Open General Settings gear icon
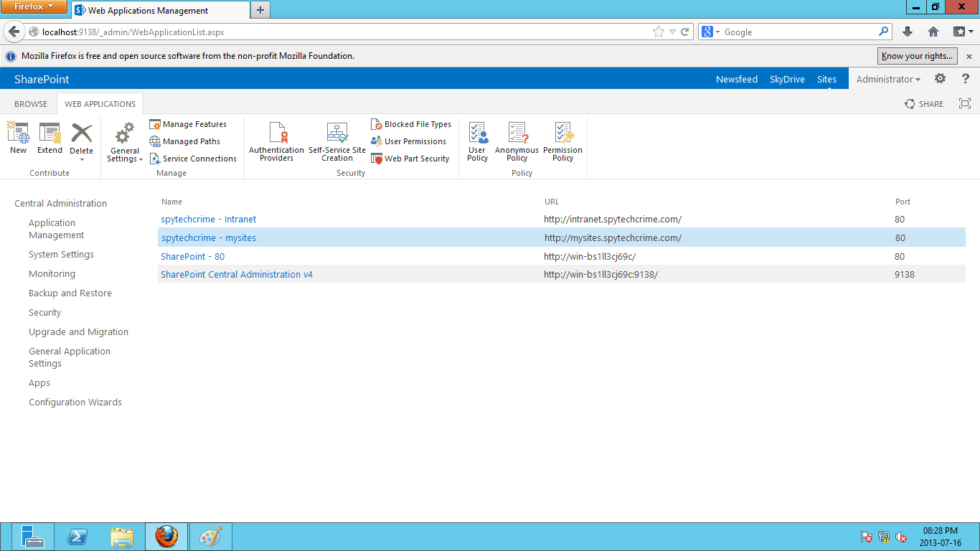 [x=125, y=133]
